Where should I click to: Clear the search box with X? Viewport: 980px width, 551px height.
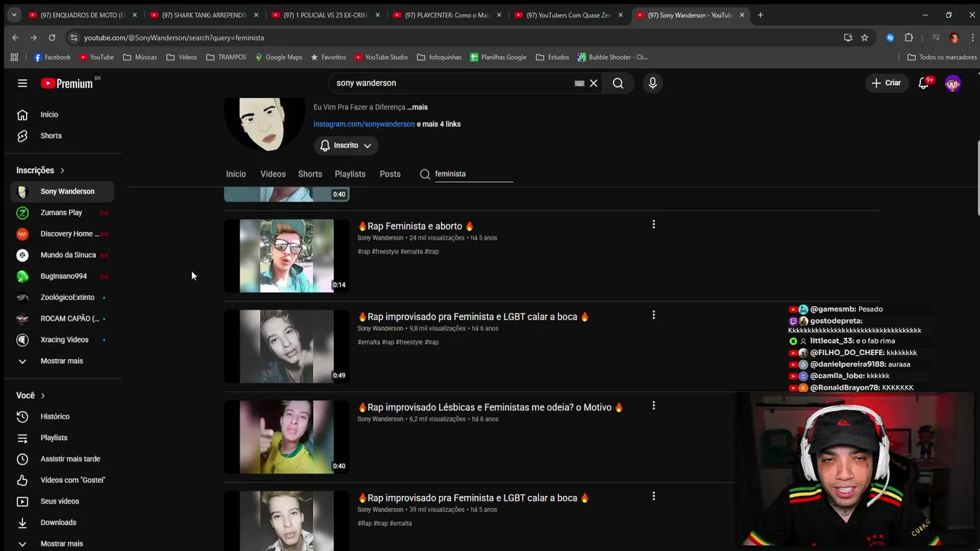(x=593, y=83)
